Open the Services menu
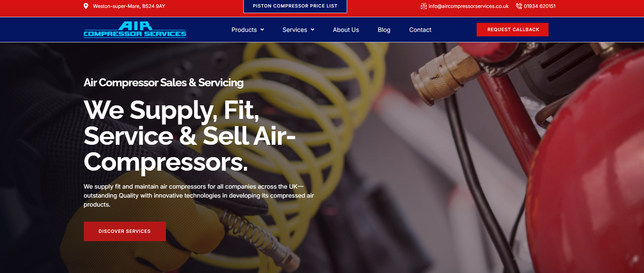This screenshot has width=644, height=273. 295,30
